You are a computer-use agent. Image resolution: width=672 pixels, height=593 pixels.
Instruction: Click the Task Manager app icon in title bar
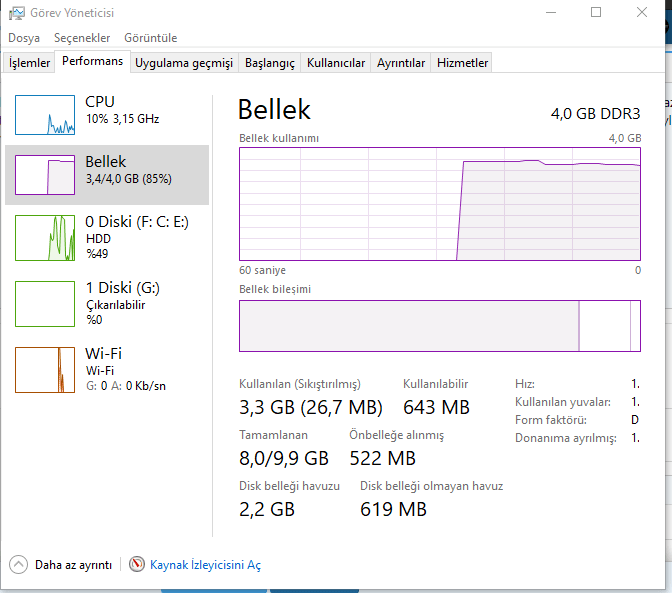17,13
